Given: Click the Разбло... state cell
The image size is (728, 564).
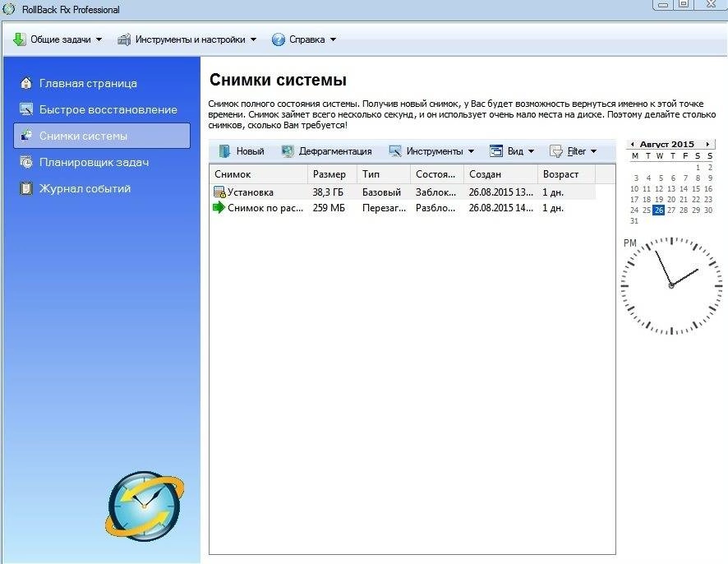Looking at the screenshot, I should coord(435,208).
